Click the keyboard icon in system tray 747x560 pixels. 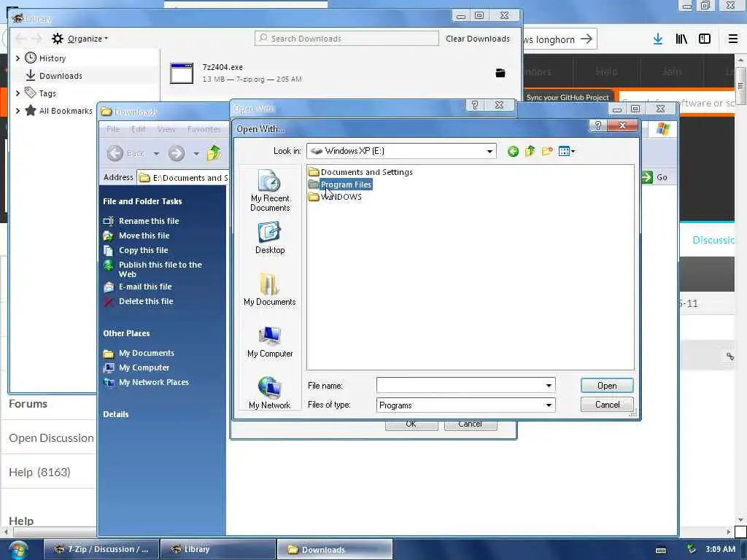click(660, 550)
